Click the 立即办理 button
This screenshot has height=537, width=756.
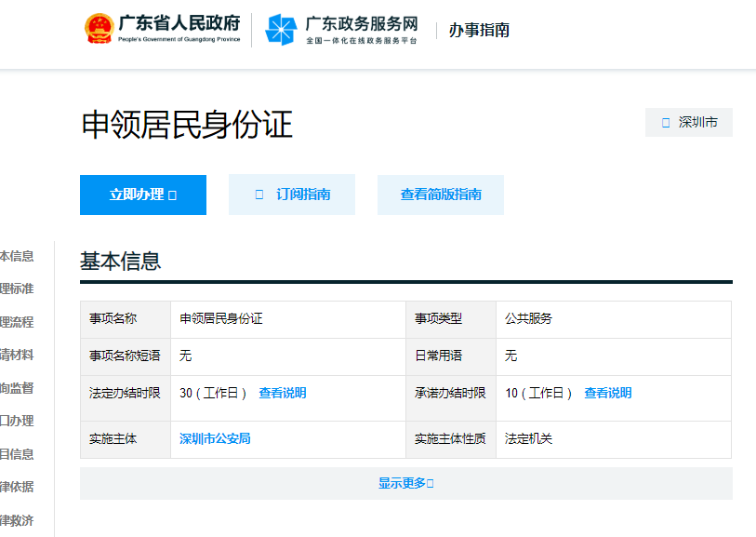pyautogui.click(x=142, y=195)
